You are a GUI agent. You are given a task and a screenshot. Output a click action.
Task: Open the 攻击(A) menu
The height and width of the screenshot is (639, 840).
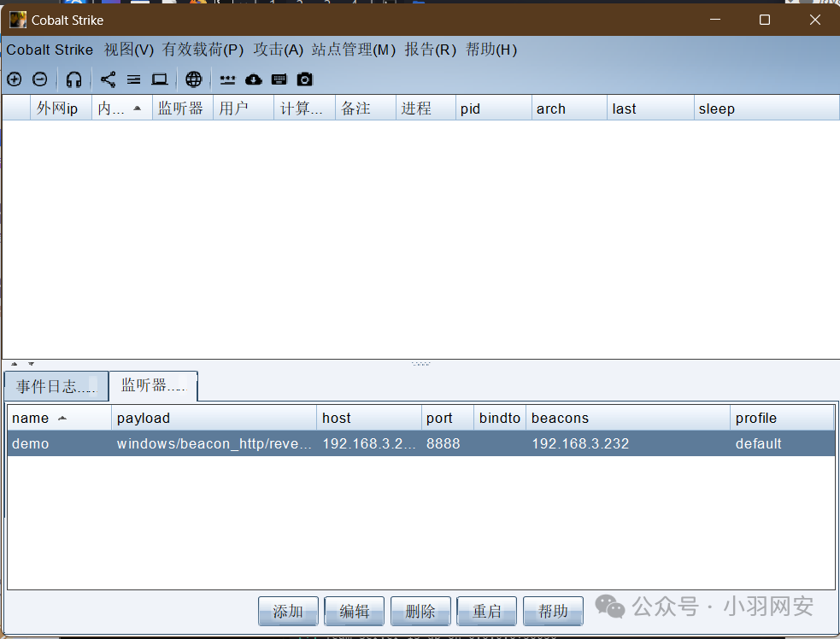(x=278, y=50)
